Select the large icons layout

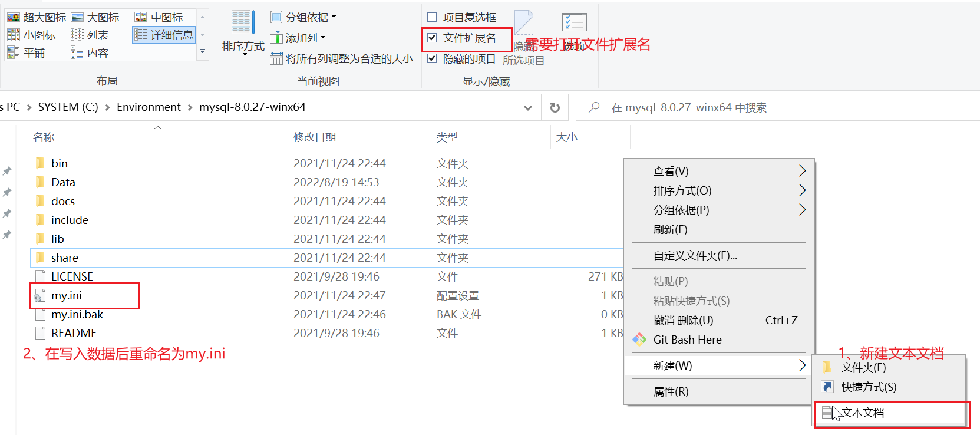point(95,18)
